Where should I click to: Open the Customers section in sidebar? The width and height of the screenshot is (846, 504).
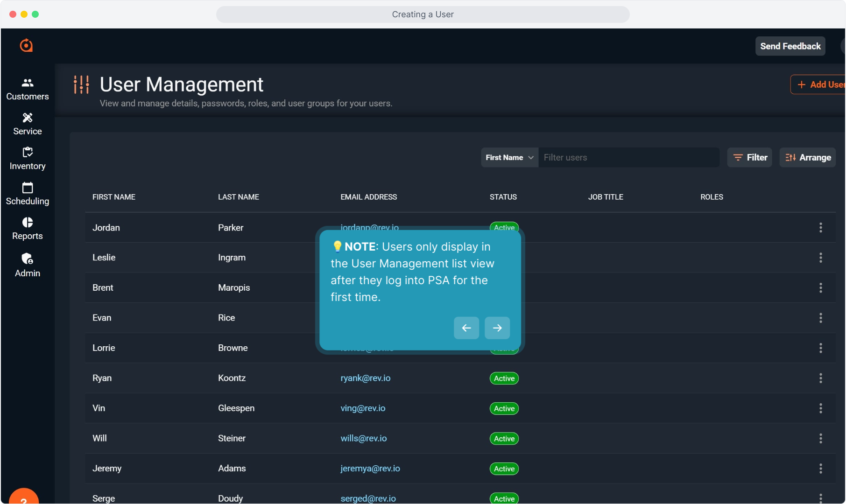[28, 89]
